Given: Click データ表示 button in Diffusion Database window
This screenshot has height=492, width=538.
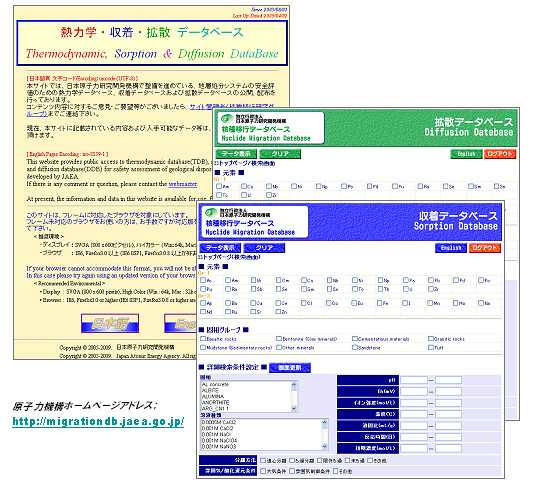Looking at the screenshot, I should [x=236, y=154].
